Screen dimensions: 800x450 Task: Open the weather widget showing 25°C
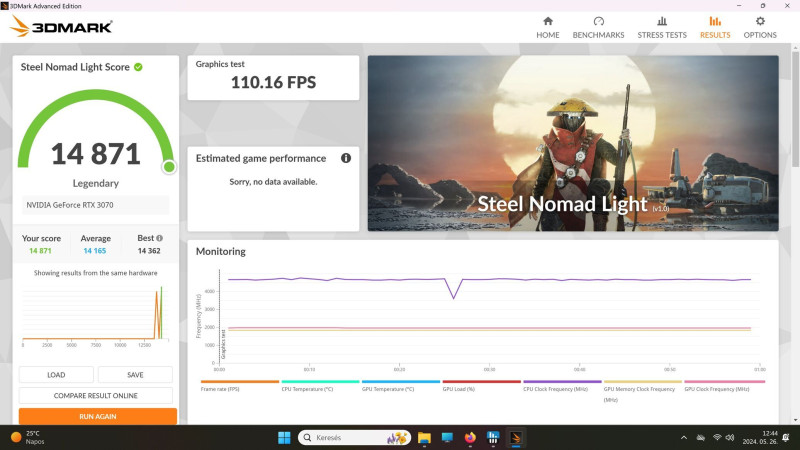point(28,437)
